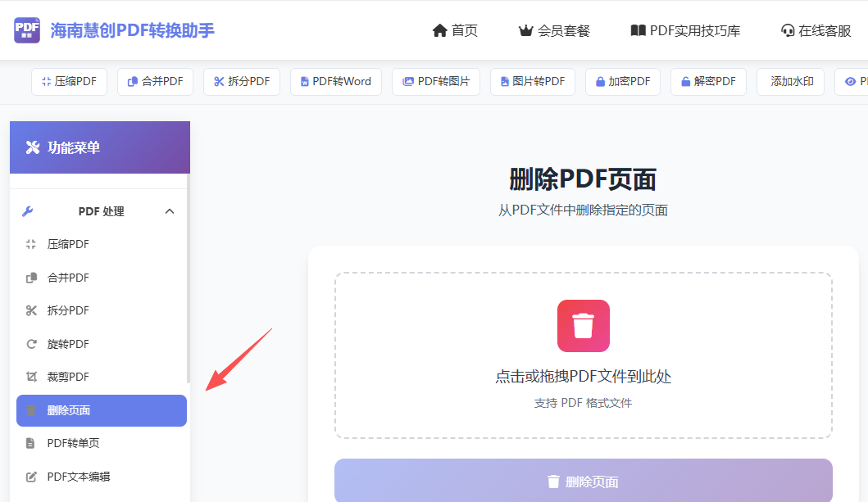The image size is (868, 502).
Task: Click 合并PDF text in sidebar
Action: (x=68, y=278)
